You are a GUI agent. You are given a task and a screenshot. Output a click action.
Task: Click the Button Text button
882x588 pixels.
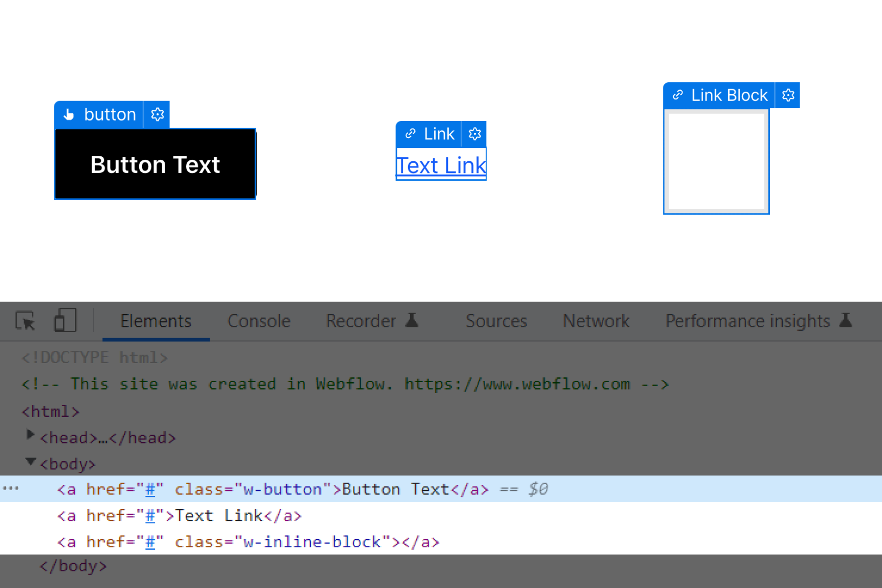point(155,165)
